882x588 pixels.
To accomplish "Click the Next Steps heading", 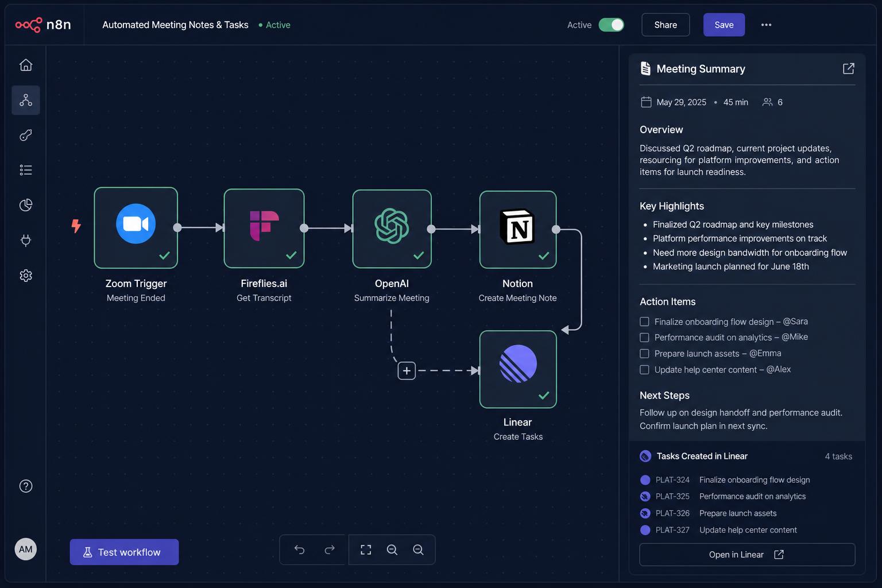I will coord(664,396).
